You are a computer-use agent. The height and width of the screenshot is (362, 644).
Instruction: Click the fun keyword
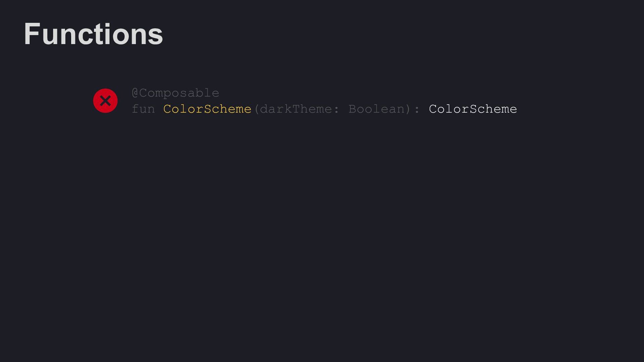click(x=143, y=109)
